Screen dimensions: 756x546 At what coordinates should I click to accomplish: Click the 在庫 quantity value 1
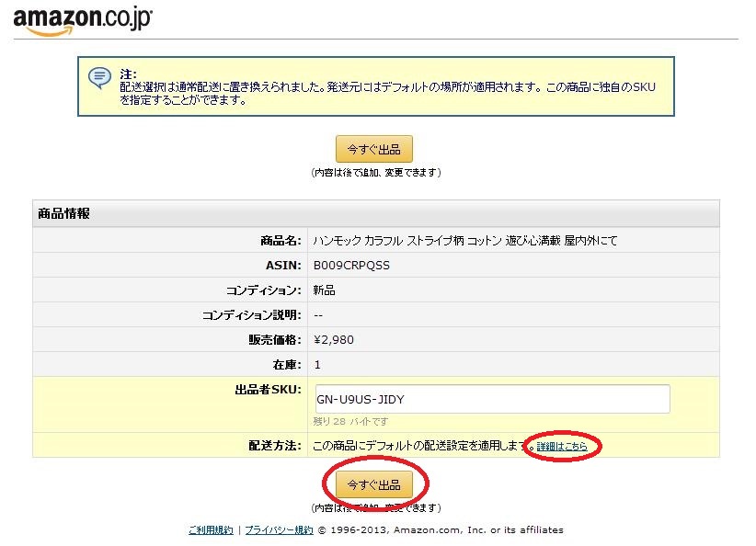coord(315,365)
